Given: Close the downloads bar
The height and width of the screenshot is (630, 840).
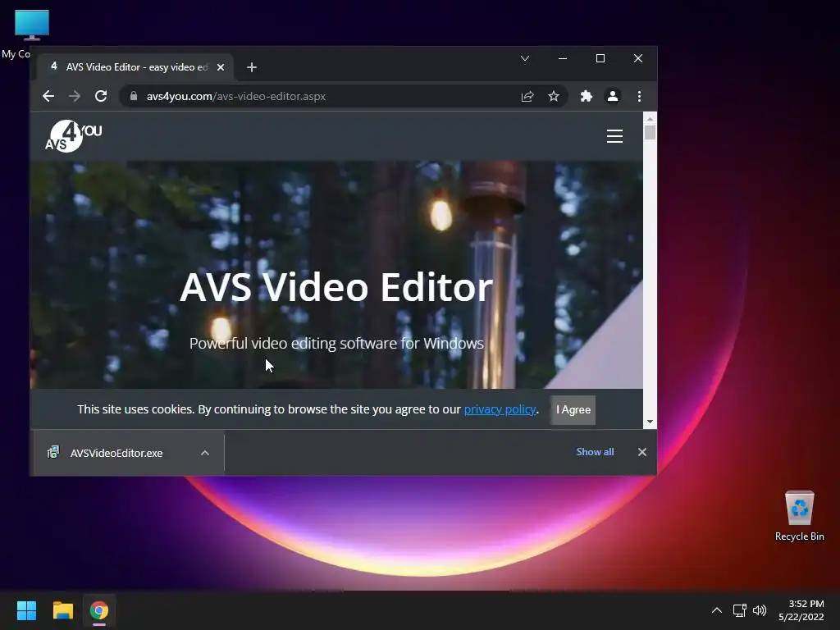Looking at the screenshot, I should [x=641, y=452].
